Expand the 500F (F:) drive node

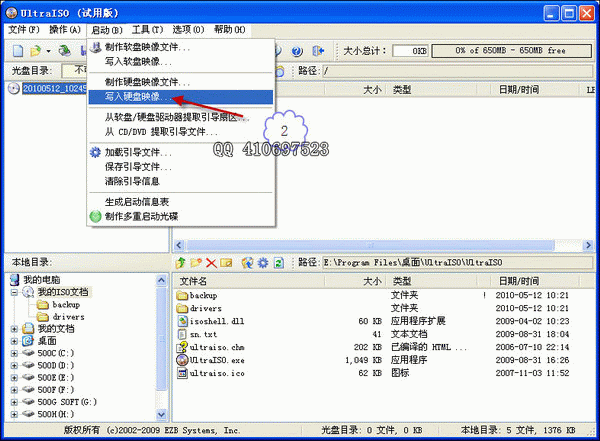point(14,390)
